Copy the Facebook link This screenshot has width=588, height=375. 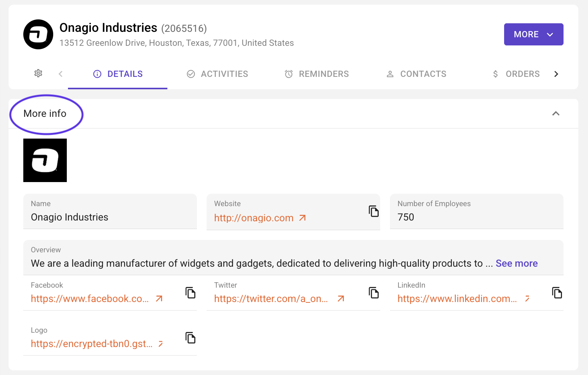point(190,293)
